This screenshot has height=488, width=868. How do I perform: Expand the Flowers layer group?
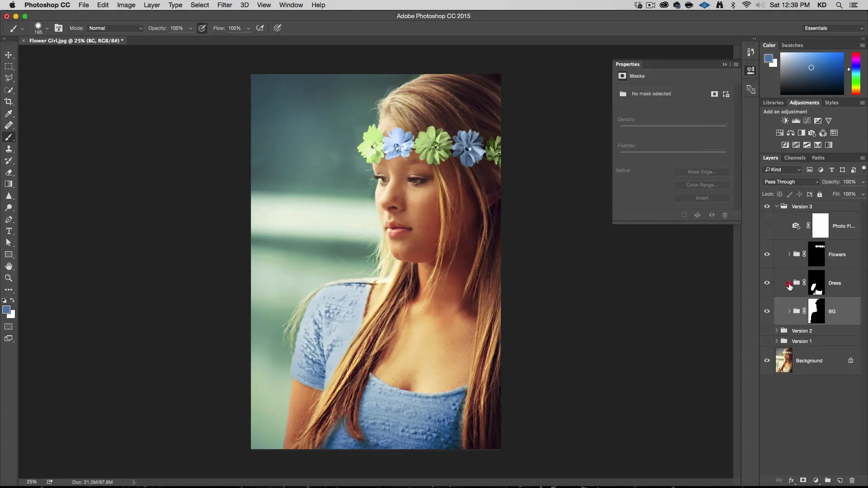[x=789, y=254]
